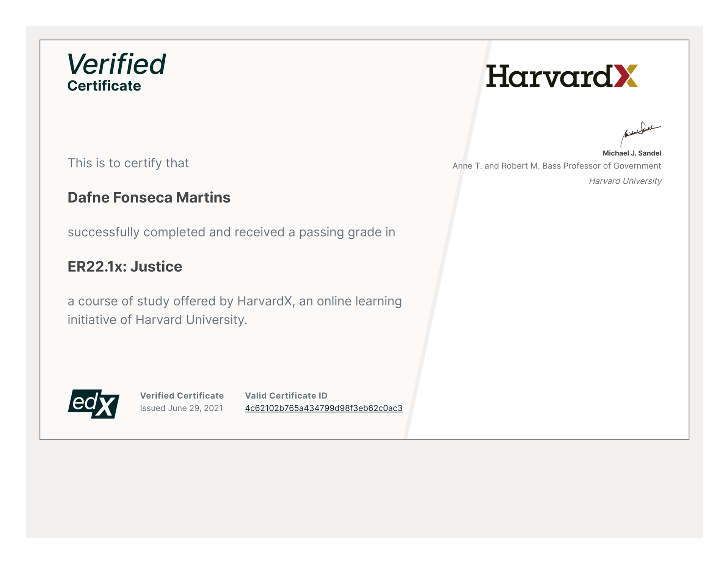Click 'Issued June 29, 2021' date text
The width and height of the screenshot is (728, 563).
(181, 408)
